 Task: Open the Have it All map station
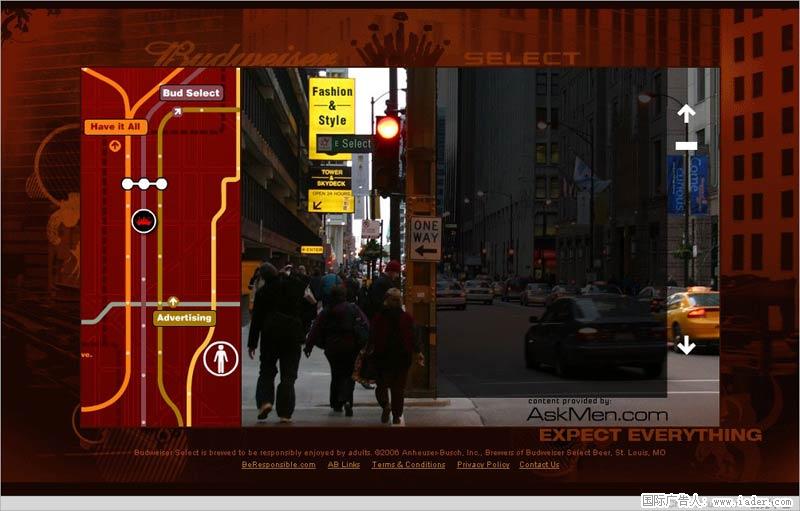(116, 127)
